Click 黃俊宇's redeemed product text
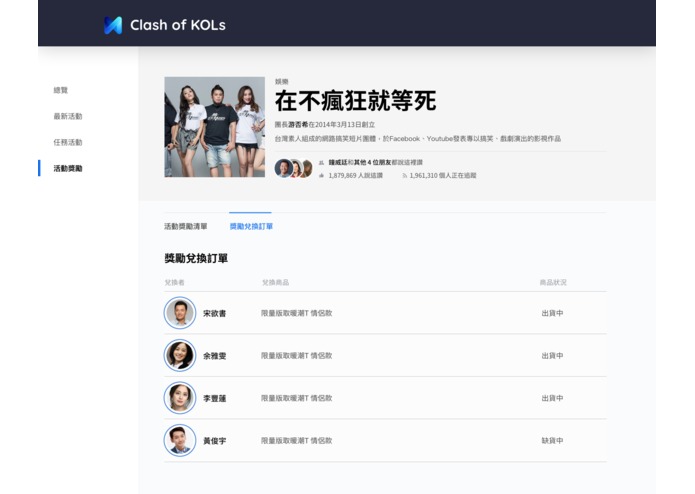Viewport: 695px width, 494px height. [x=297, y=441]
